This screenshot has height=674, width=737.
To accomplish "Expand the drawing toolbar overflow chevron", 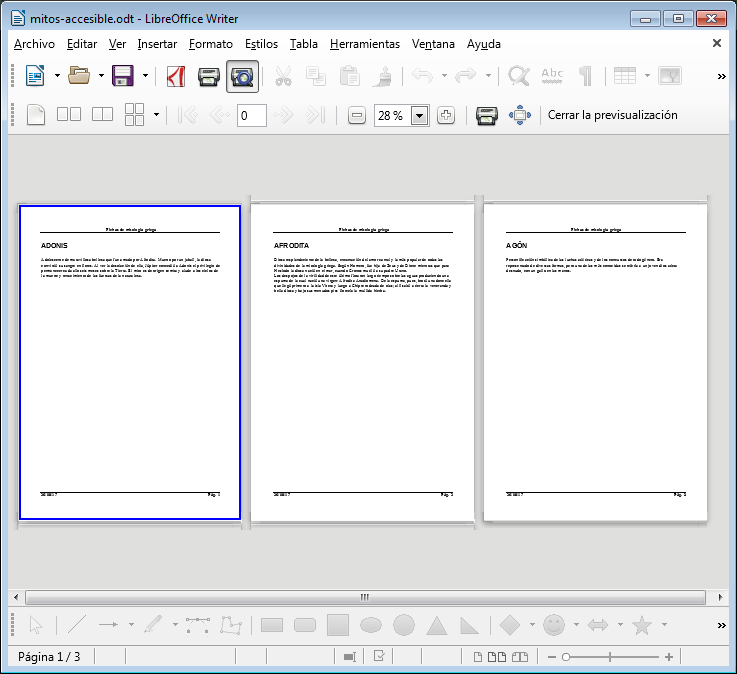I will (x=721, y=625).
